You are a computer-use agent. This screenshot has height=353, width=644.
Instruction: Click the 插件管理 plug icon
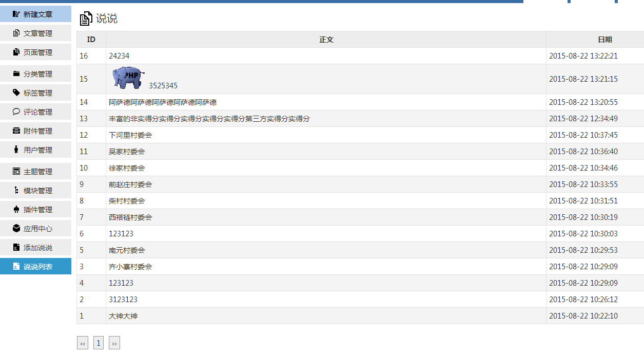16,210
